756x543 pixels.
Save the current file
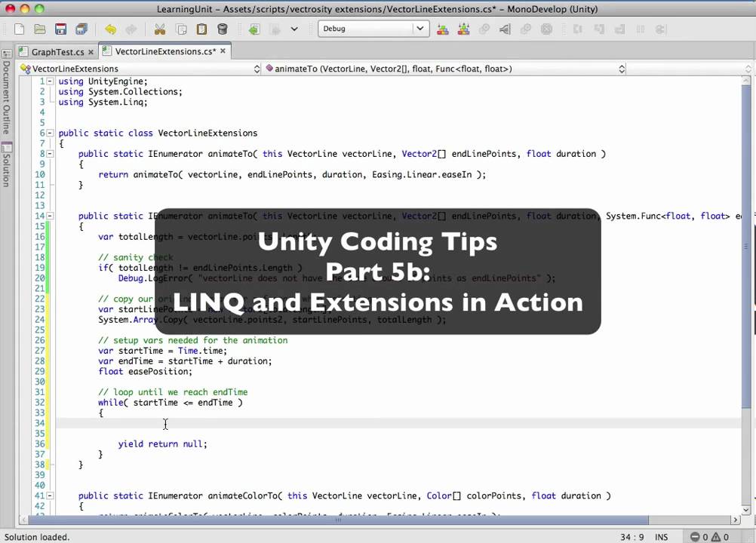61,29
